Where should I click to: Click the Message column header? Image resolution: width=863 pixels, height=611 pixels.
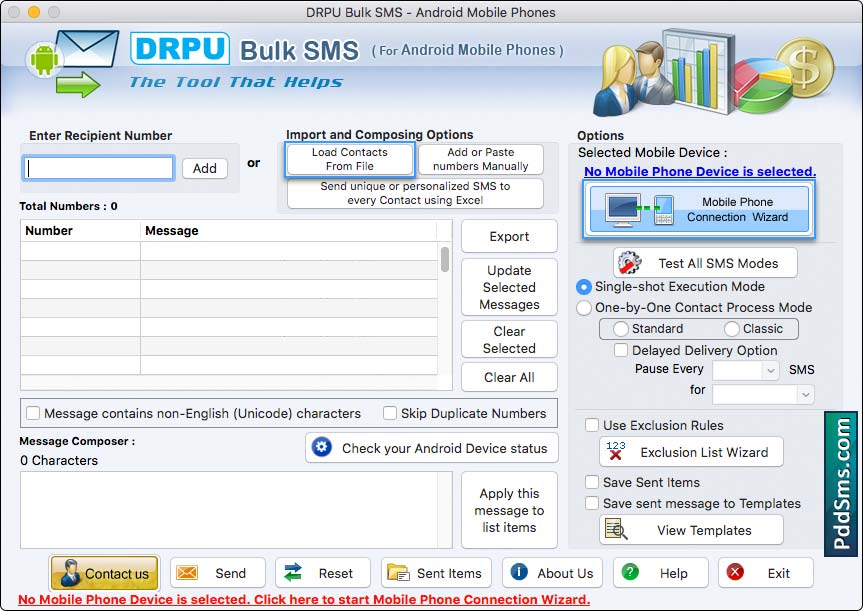click(x=288, y=231)
